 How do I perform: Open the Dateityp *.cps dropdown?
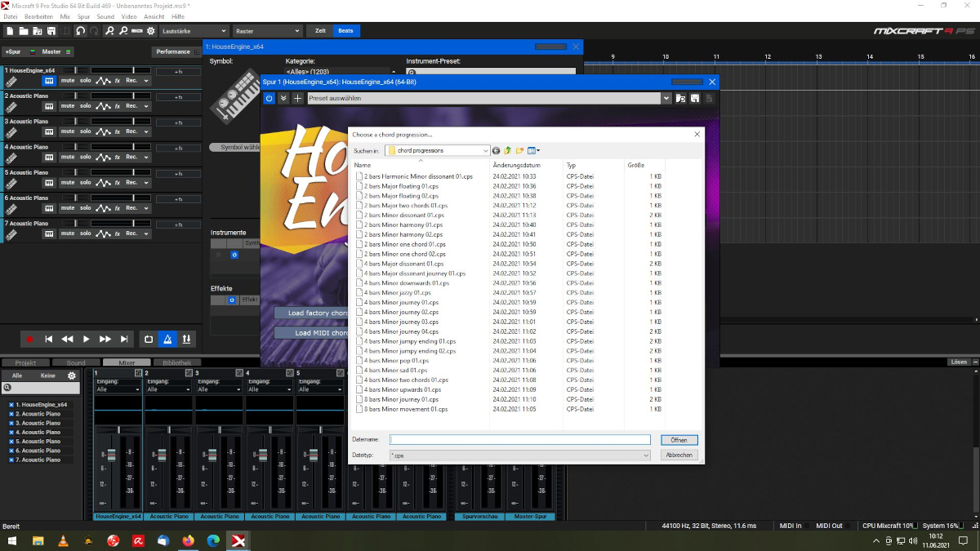click(x=519, y=455)
